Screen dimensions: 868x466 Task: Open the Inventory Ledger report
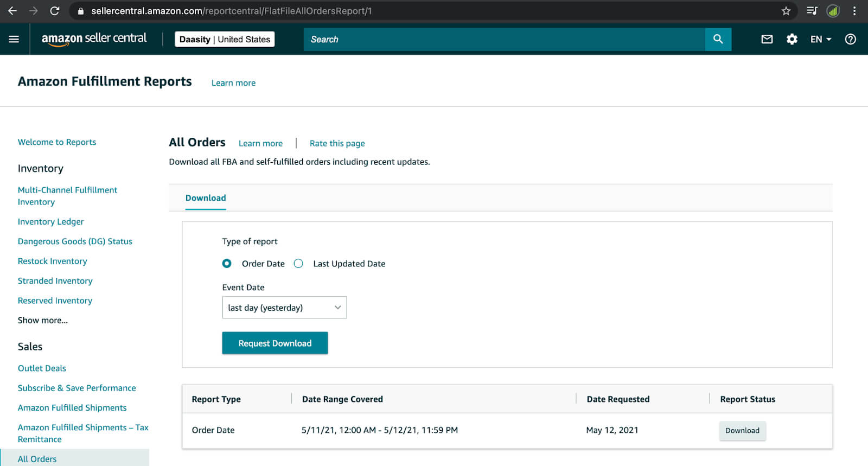point(51,221)
